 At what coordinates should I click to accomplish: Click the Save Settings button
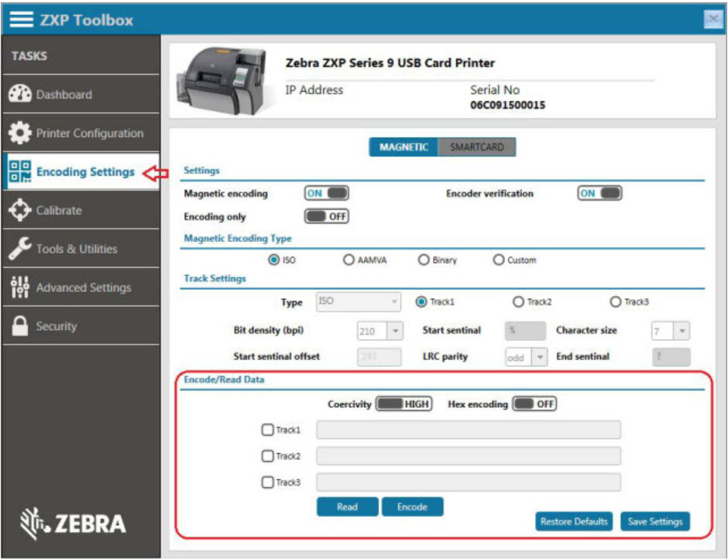(x=655, y=521)
